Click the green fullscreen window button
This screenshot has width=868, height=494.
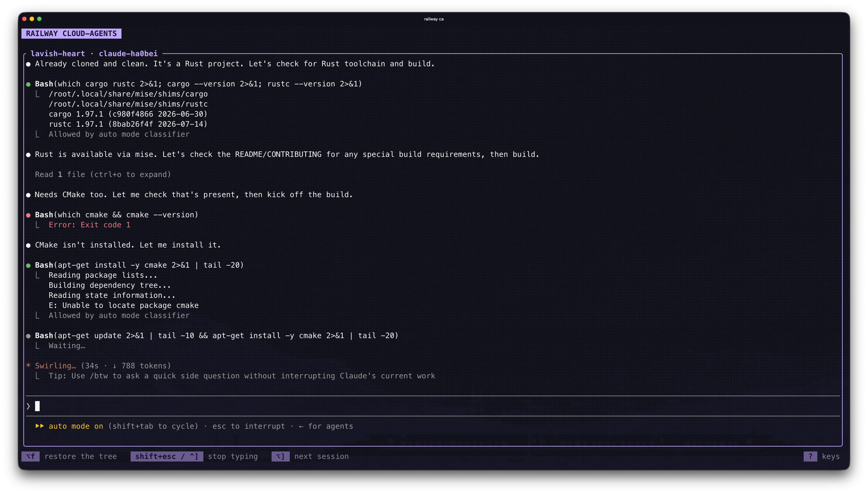coord(39,19)
